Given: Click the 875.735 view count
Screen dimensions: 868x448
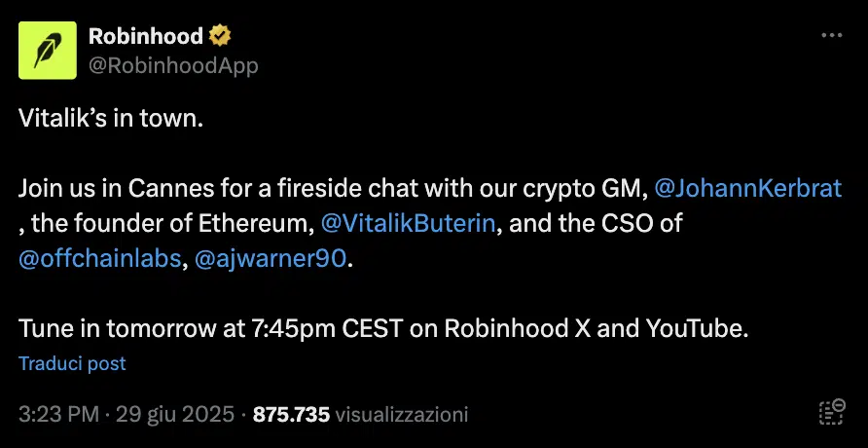Looking at the screenshot, I should coord(291,414).
